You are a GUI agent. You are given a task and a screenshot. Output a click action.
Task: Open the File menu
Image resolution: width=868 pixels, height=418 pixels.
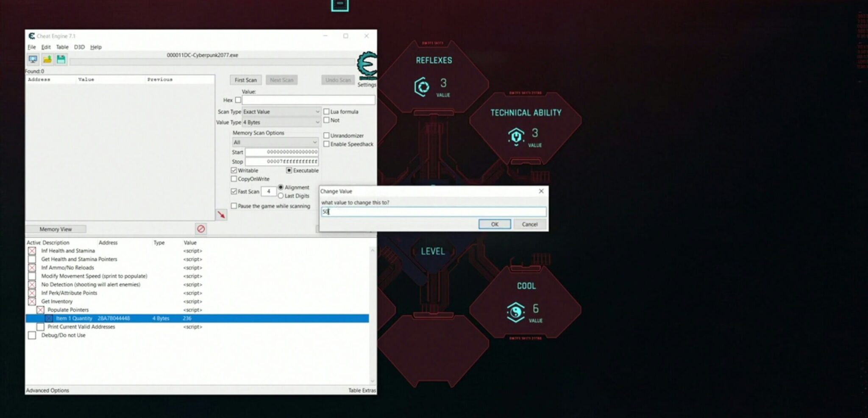coord(32,47)
